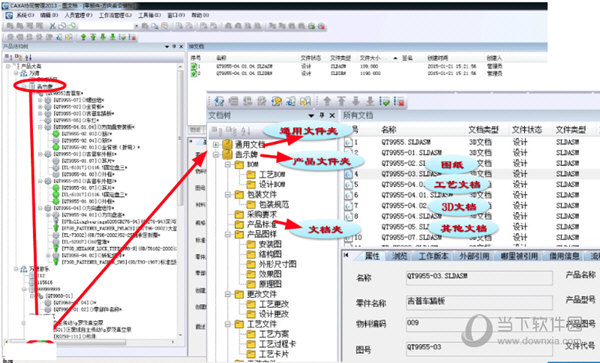The height and width of the screenshot is (363, 600).
Task: Click the move-down arrow icon in enlarged toolbar
Action: click(x=355, y=101)
